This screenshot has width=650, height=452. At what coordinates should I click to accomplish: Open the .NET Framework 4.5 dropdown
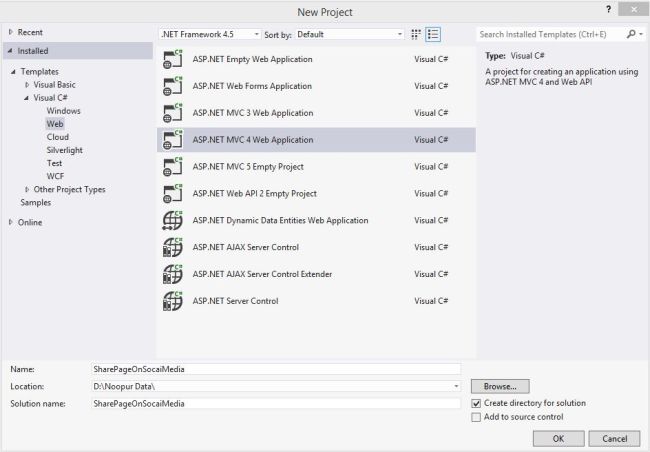pyautogui.click(x=211, y=34)
